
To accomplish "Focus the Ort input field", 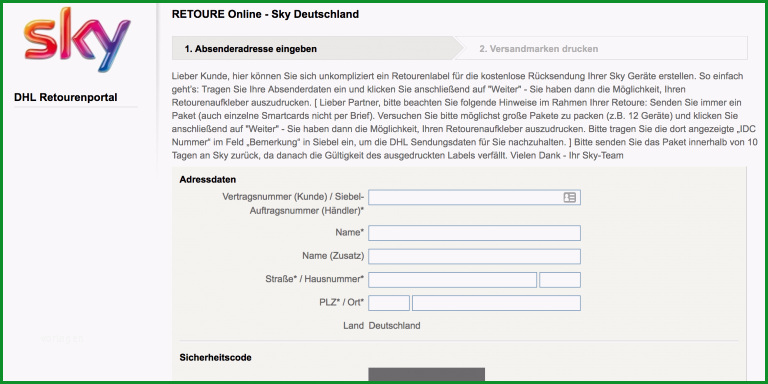I will (496, 303).
